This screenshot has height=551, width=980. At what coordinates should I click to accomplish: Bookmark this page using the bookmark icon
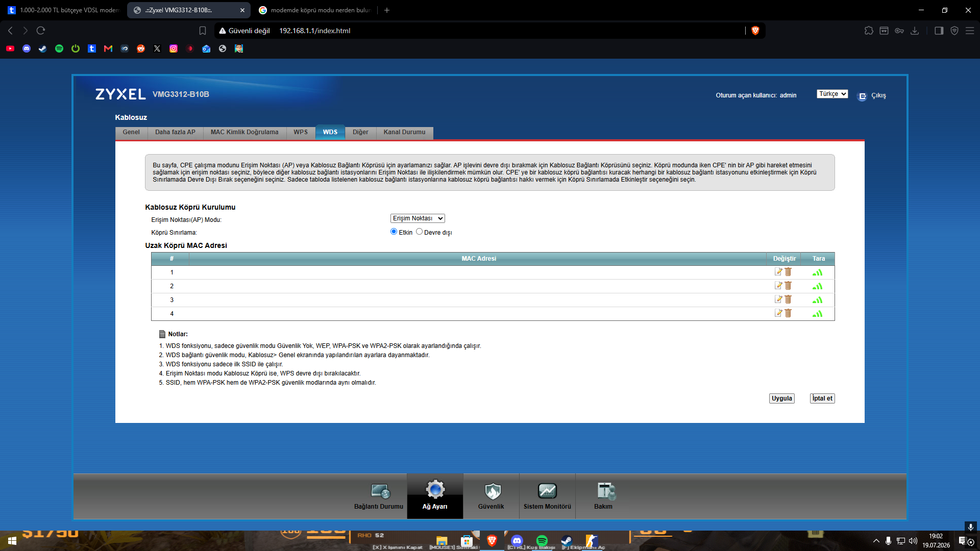point(203,31)
